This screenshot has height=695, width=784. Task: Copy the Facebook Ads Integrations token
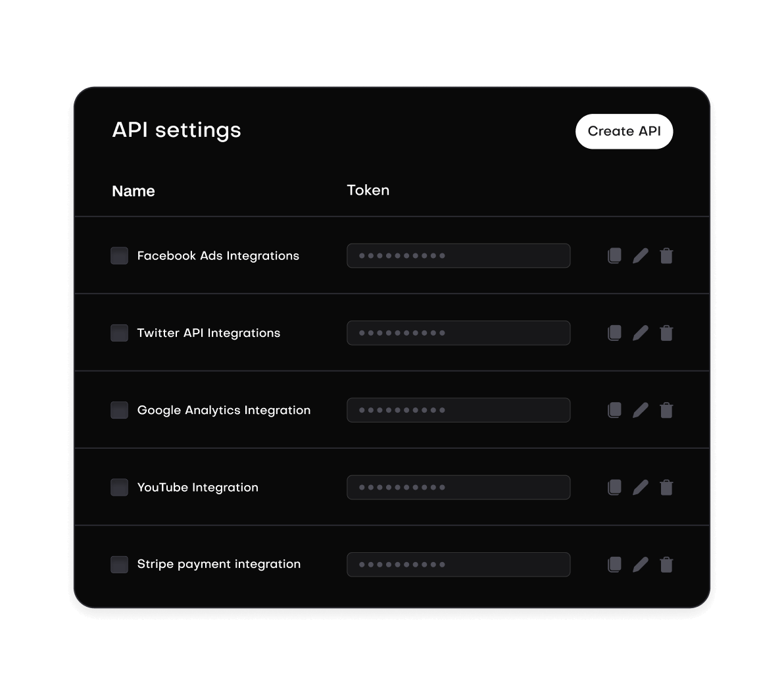pyautogui.click(x=614, y=255)
